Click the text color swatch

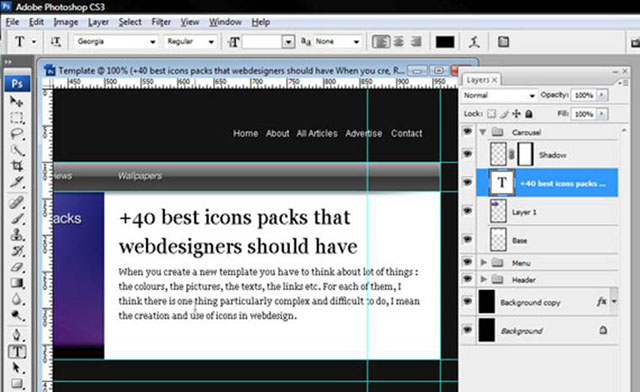pos(445,42)
